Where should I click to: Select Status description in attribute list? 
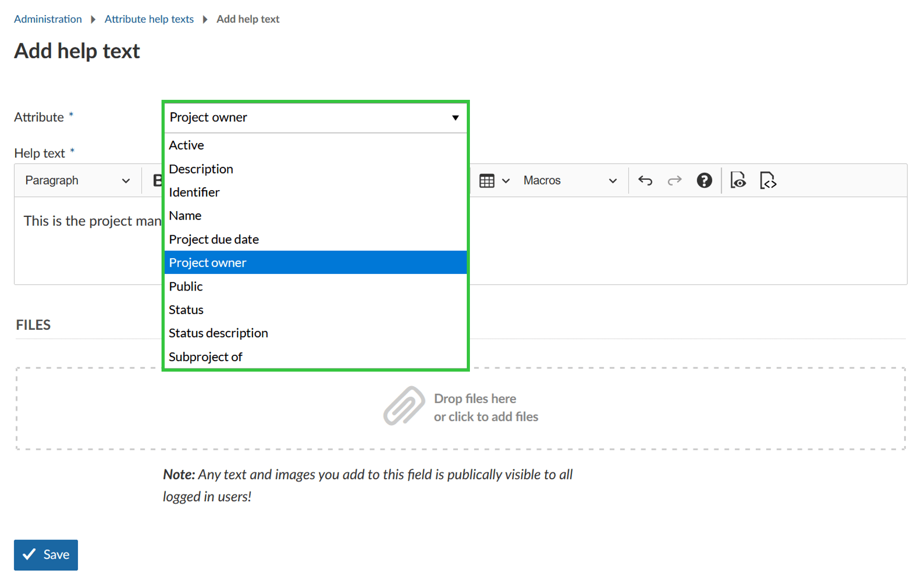(218, 333)
